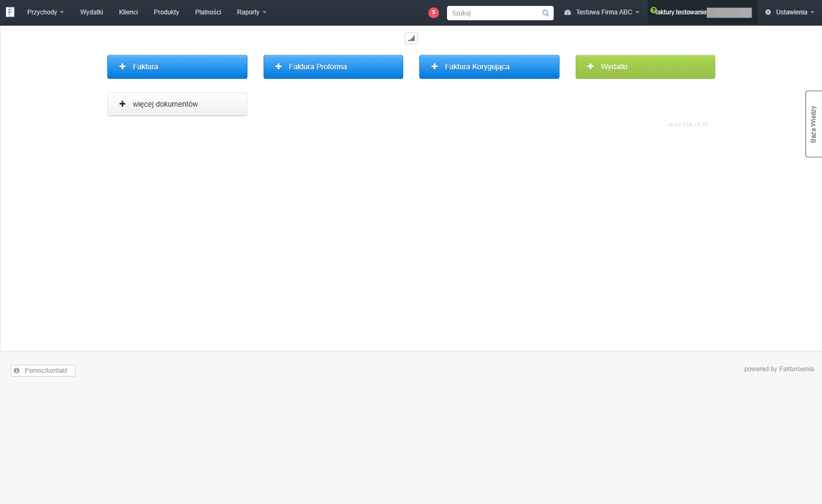Open the red notifications badge showing 5

434,12
